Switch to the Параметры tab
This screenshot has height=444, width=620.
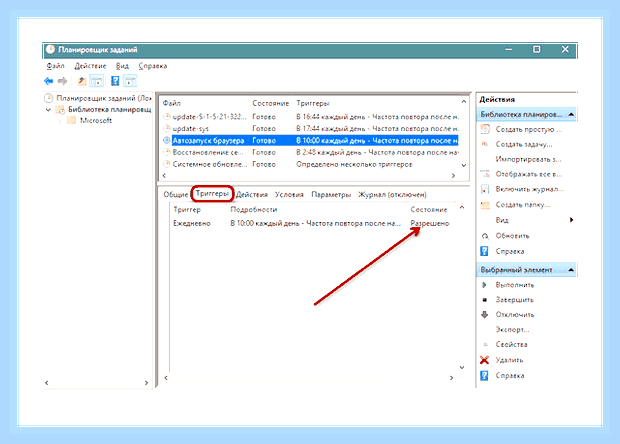(331, 195)
